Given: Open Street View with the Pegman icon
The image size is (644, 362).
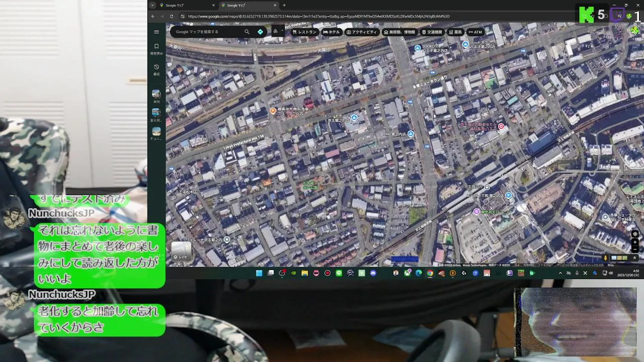Looking at the screenshot, I should (x=605, y=258).
